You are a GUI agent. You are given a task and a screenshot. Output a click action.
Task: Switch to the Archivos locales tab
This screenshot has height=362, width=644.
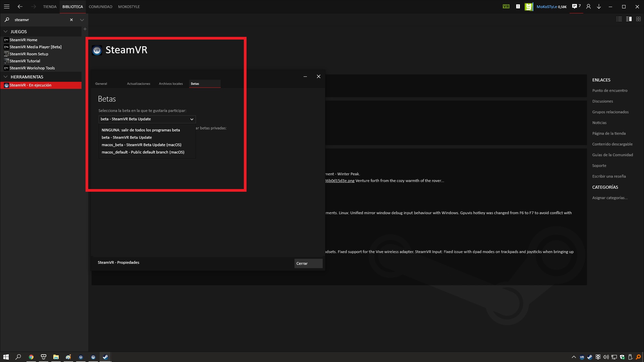coord(171,83)
